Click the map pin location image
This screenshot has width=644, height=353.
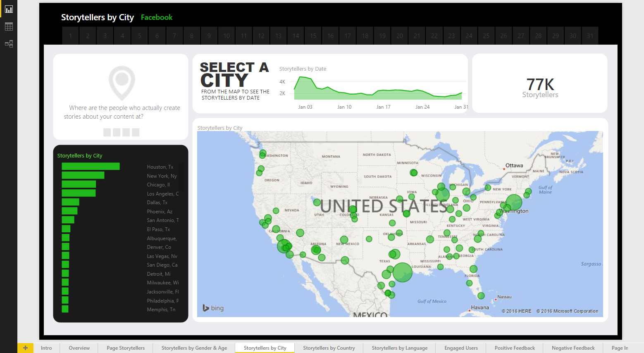pyautogui.click(x=122, y=83)
